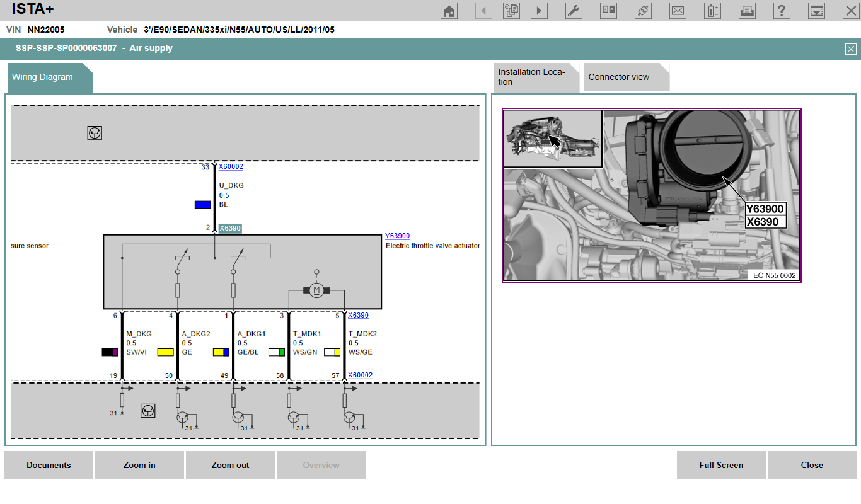
Task: Expand the toolbar dropdown tray icon
Action: pyautogui.click(x=816, y=11)
